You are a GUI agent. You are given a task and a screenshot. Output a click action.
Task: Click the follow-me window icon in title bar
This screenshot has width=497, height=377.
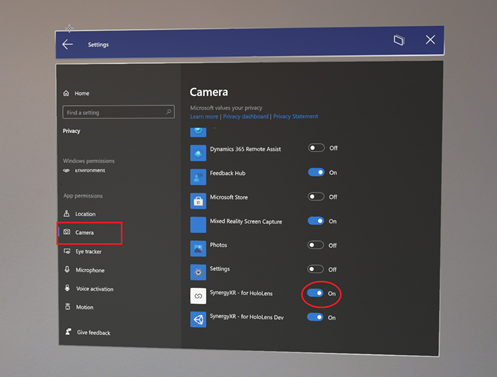pos(399,40)
